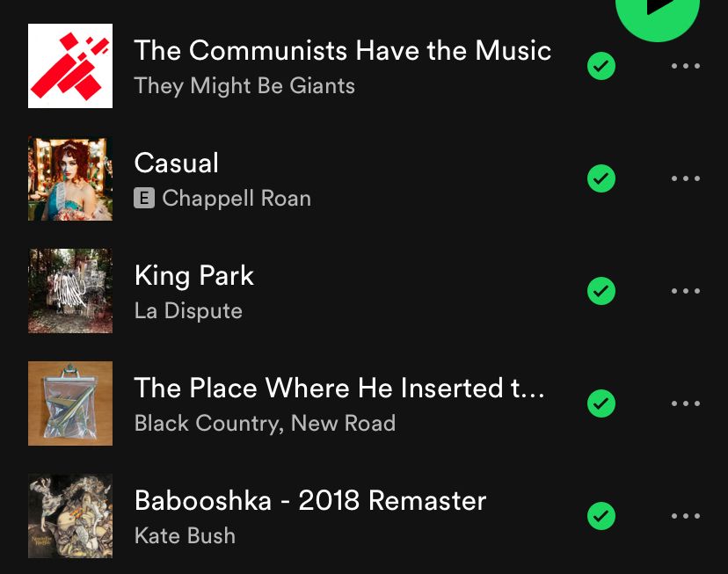Open options menu for Black Country, New Road track

point(685,403)
